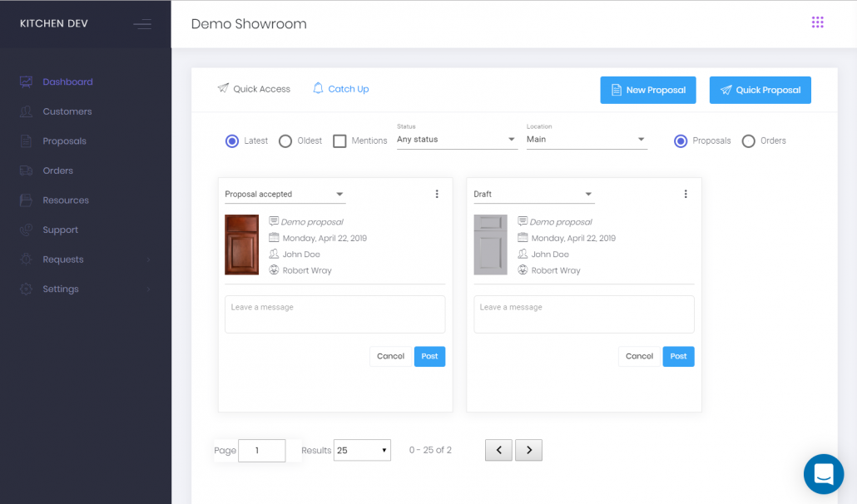Open the Draft card's three-dot menu
The image size is (857, 504).
(686, 193)
